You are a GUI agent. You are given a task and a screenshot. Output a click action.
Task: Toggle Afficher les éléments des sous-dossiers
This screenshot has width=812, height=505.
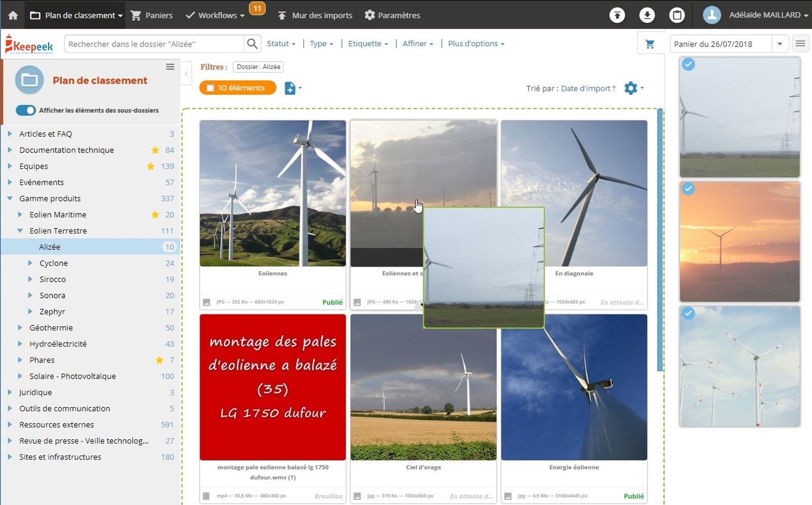pyautogui.click(x=26, y=110)
